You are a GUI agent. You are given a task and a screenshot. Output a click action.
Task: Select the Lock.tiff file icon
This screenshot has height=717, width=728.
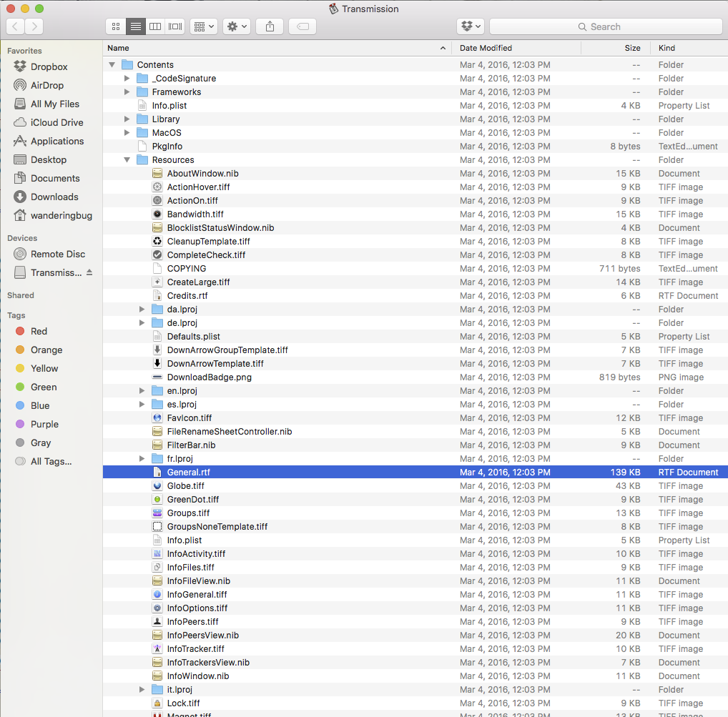point(157,703)
